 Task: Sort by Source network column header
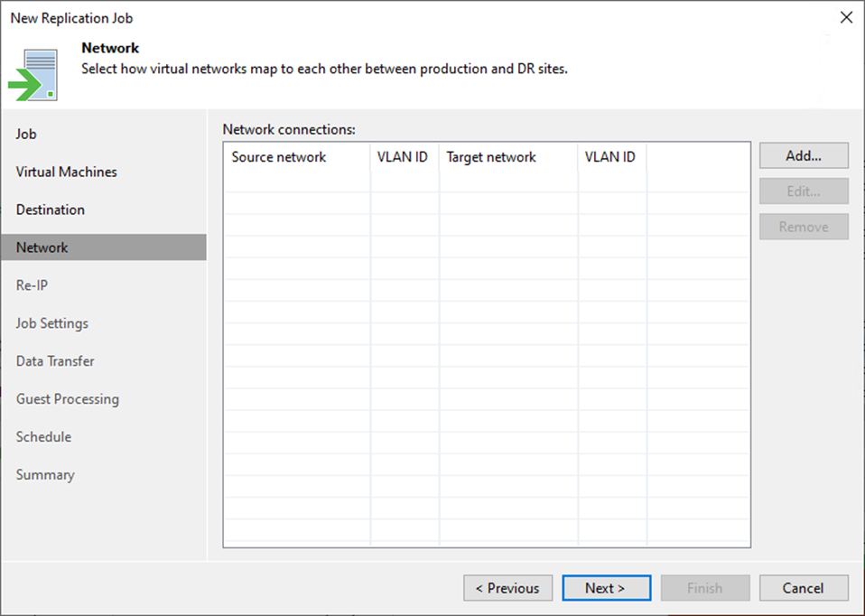coord(279,157)
